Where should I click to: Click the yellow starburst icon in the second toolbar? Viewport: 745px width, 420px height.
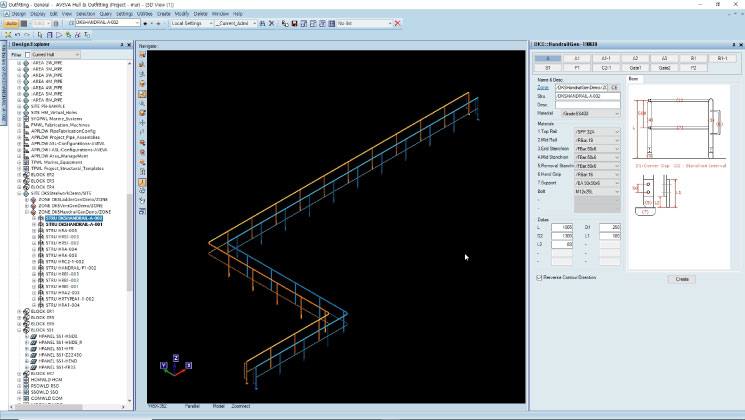click(8, 35)
